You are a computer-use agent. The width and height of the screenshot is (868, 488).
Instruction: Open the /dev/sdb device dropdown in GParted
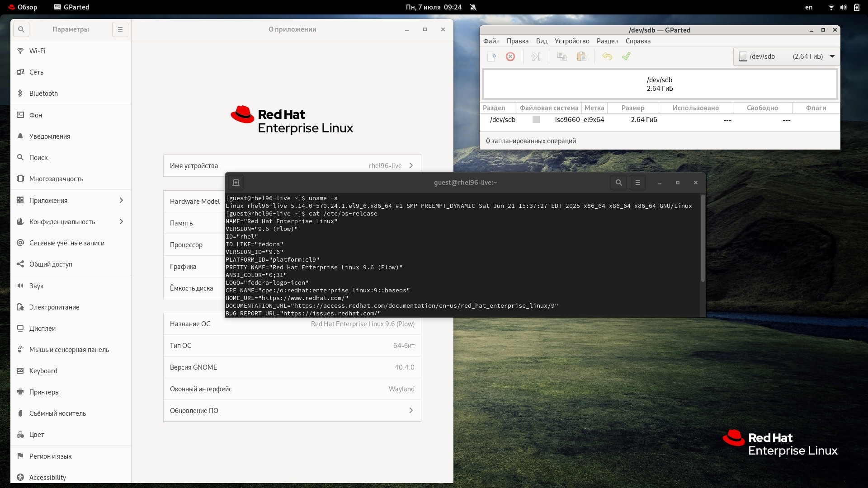tap(786, 56)
